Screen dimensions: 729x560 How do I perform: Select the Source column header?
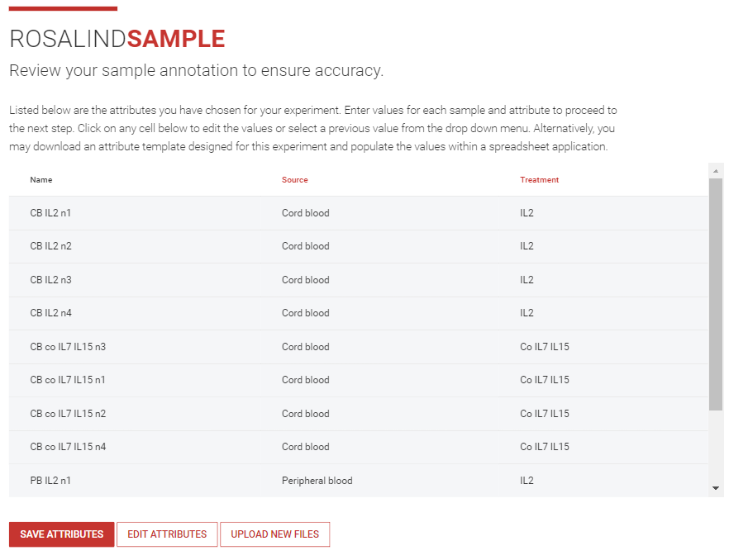click(295, 180)
